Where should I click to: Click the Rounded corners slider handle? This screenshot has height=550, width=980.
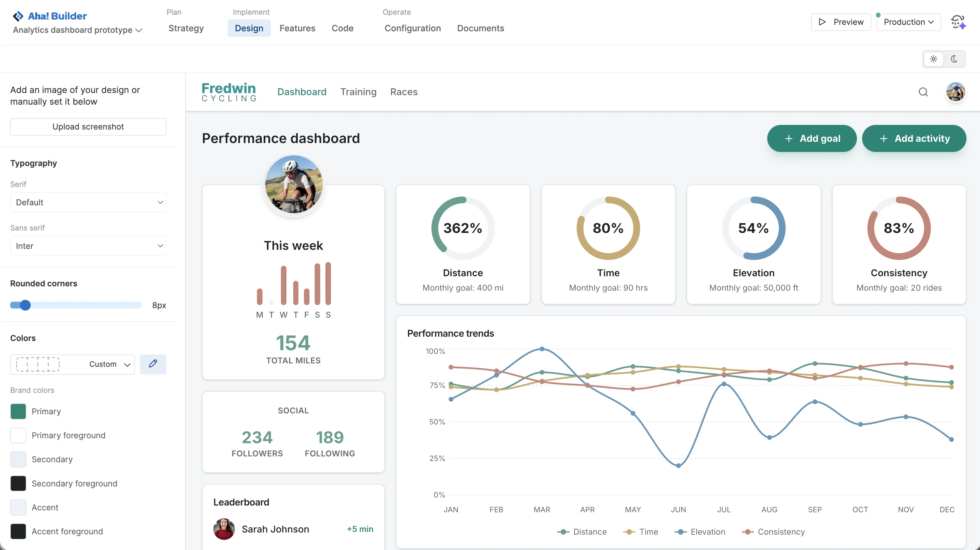tap(25, 305)
